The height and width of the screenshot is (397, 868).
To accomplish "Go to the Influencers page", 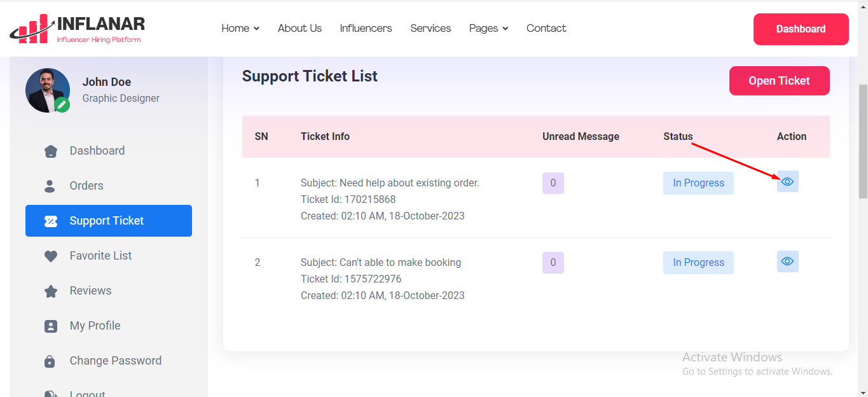I will point(366,29).
